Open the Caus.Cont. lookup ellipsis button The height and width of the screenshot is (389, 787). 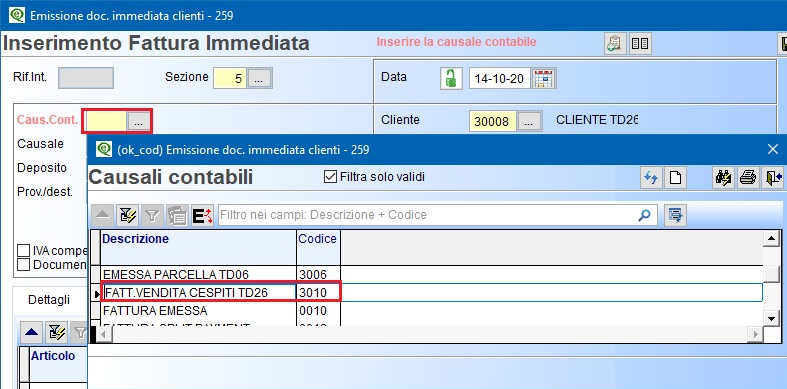(139, 121)
